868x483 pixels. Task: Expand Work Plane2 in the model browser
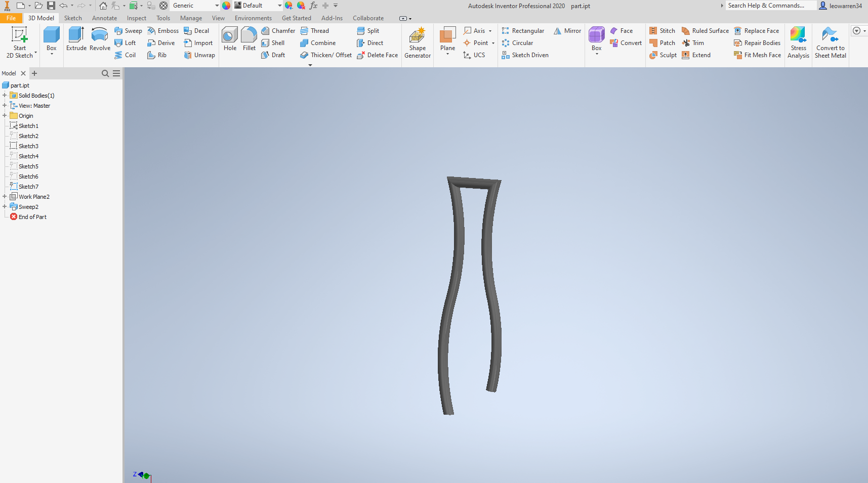click(x=5, y=196)
